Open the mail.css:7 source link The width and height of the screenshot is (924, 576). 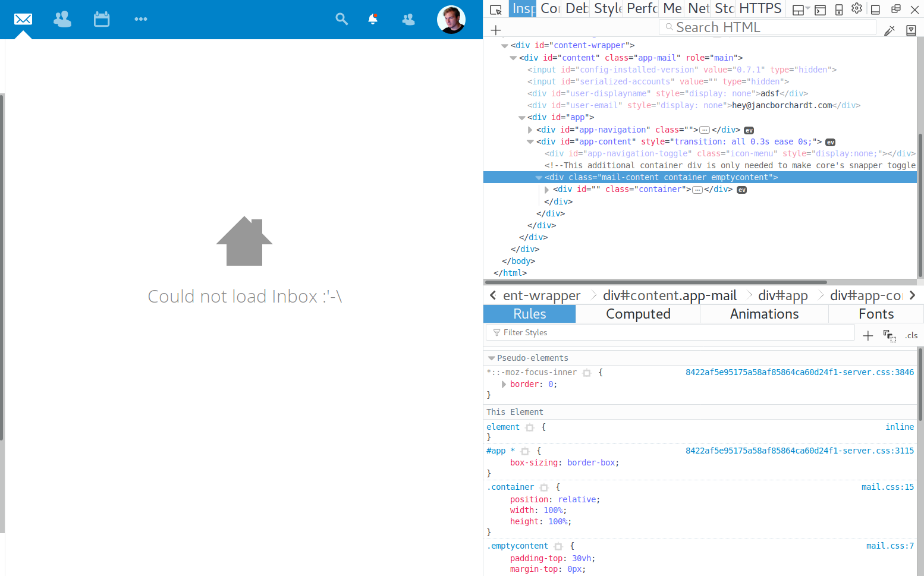[x=890, y=546]
